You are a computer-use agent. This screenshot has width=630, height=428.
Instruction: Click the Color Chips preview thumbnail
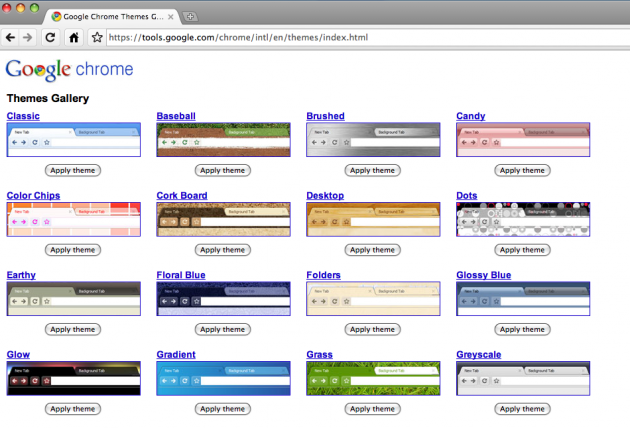tap(74, 219)
